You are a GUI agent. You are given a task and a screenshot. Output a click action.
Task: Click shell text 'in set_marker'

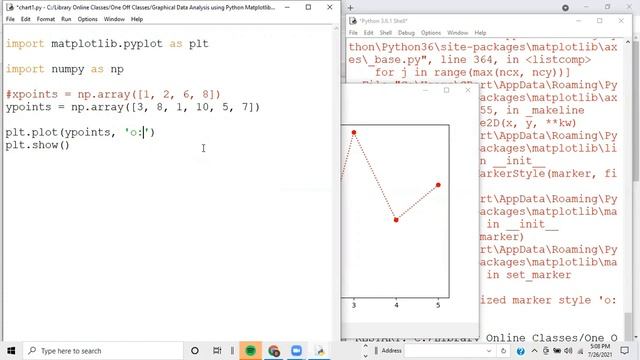click(x=529, y=275)
